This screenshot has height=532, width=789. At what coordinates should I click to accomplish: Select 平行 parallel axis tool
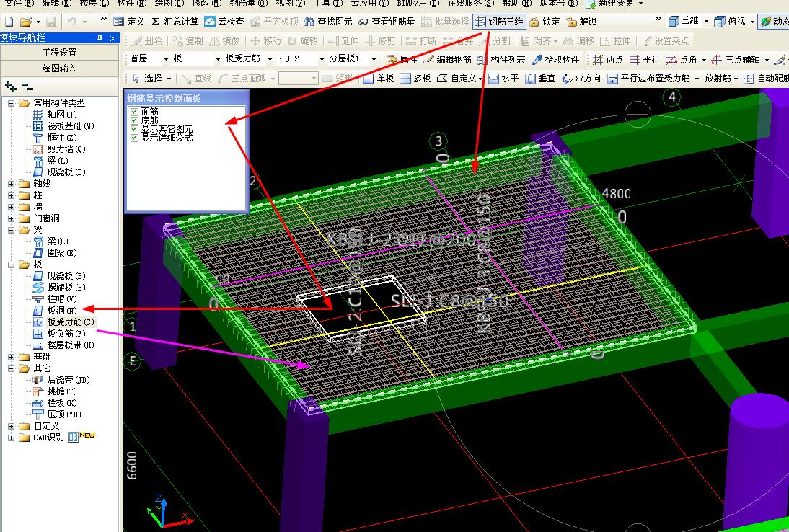pyautogui.click(x=645, y=59)
